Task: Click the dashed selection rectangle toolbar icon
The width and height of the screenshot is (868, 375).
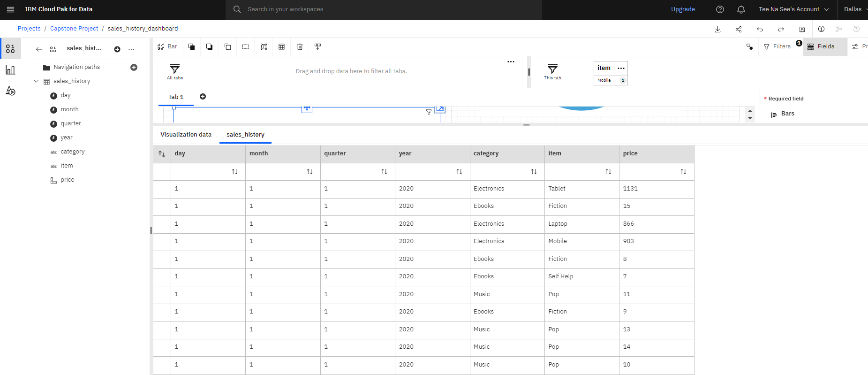Action: pos(245,46)
